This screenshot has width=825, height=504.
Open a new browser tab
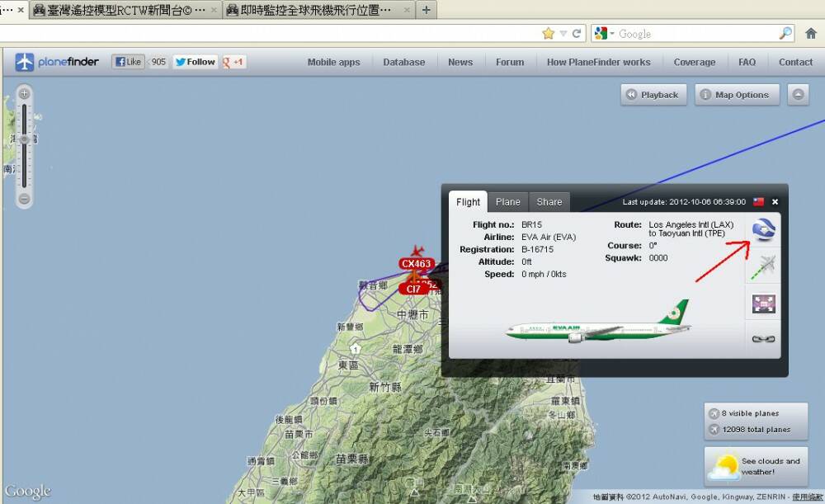tap(427, 9)
